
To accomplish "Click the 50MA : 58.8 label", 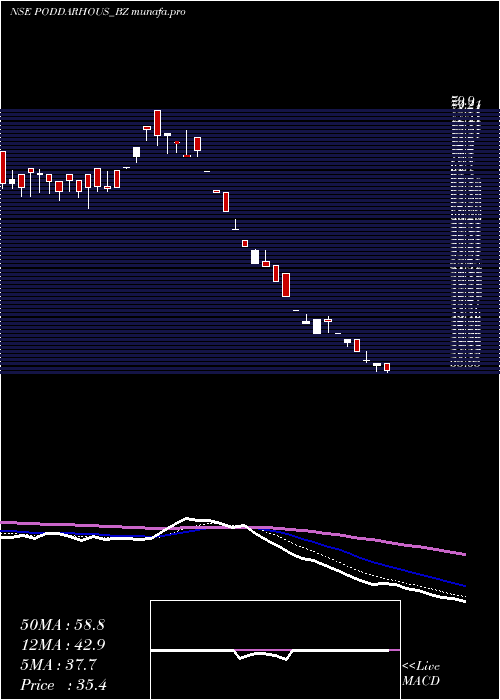I will tap(62, 625).
